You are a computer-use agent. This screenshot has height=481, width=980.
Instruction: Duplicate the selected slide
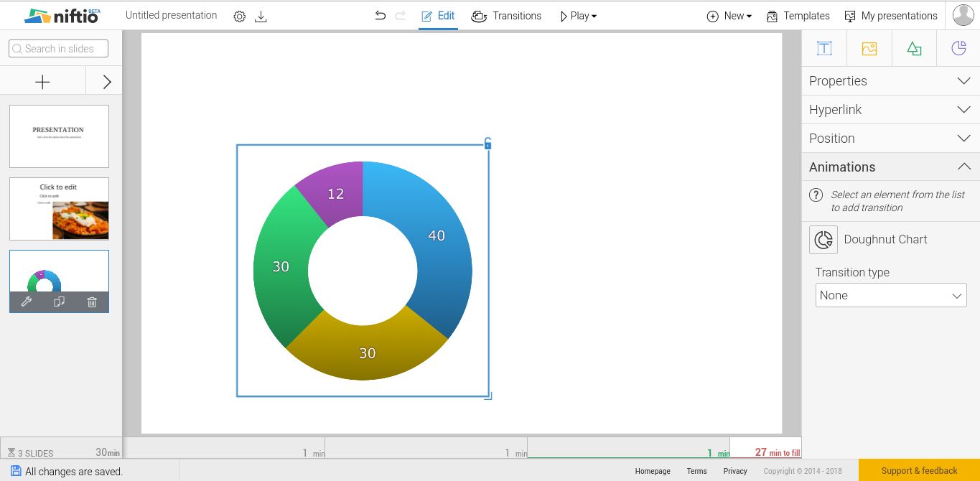60,302
